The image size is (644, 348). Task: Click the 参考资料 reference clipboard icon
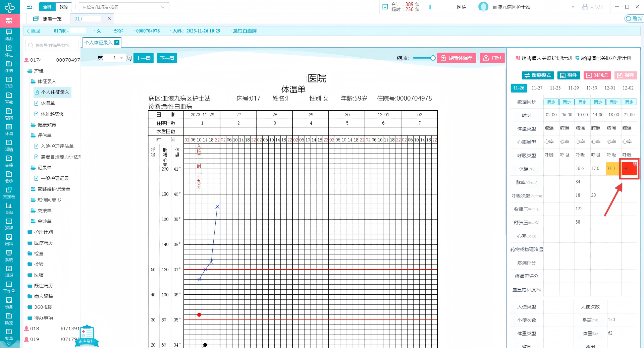point(87,335)
